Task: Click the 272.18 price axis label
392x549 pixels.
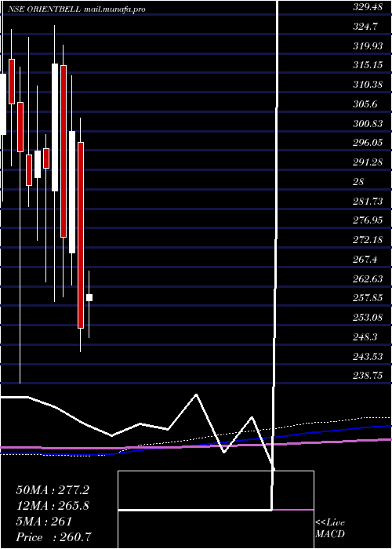Action: (x=367, y=240)
